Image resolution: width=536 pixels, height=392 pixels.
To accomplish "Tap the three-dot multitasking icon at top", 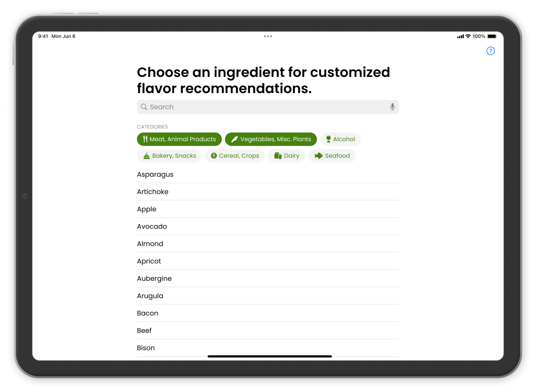I will coord(268,36).
